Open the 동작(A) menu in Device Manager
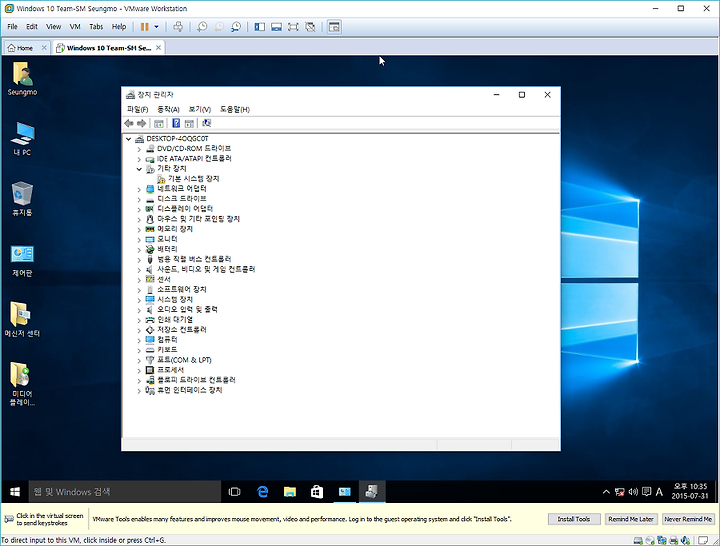The width and height of the screenshot is (720, 546). 168,109
